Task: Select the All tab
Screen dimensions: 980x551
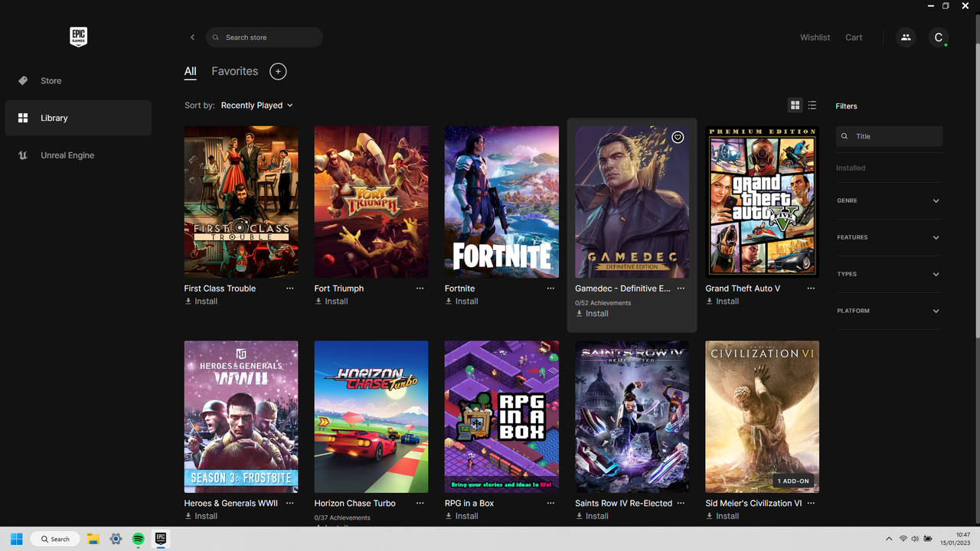Action: (x=191, y=71)
